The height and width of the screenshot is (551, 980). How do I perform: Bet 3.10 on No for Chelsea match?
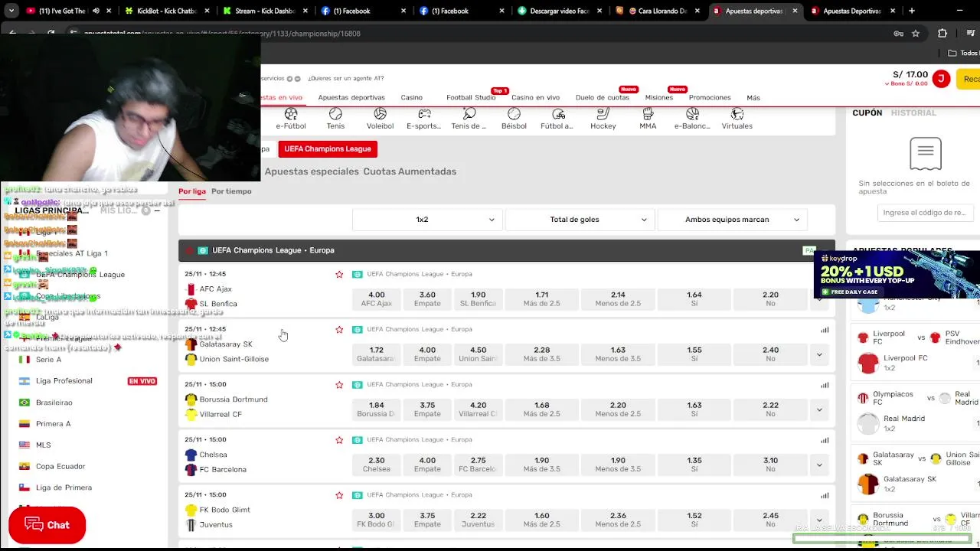click(x=770, y=465)
